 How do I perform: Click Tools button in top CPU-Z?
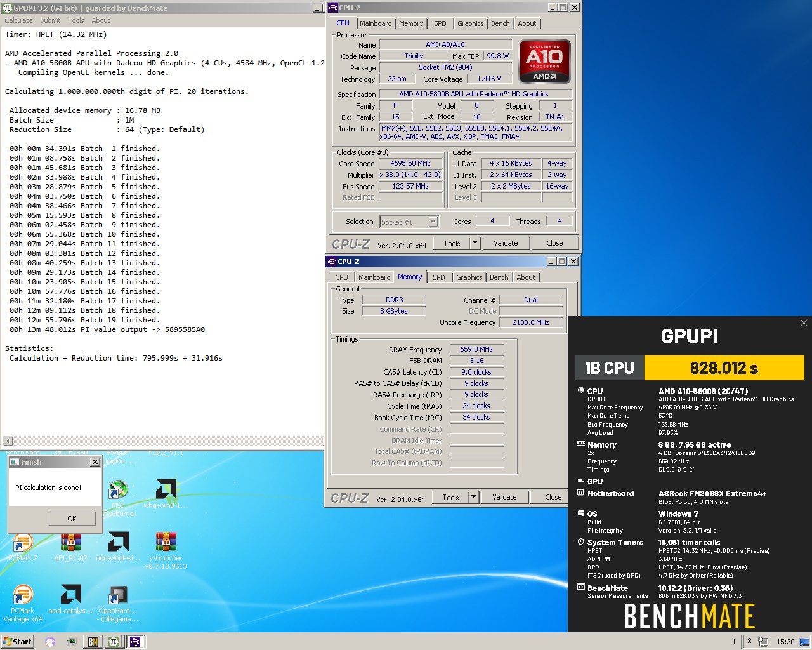click(452, 243)
